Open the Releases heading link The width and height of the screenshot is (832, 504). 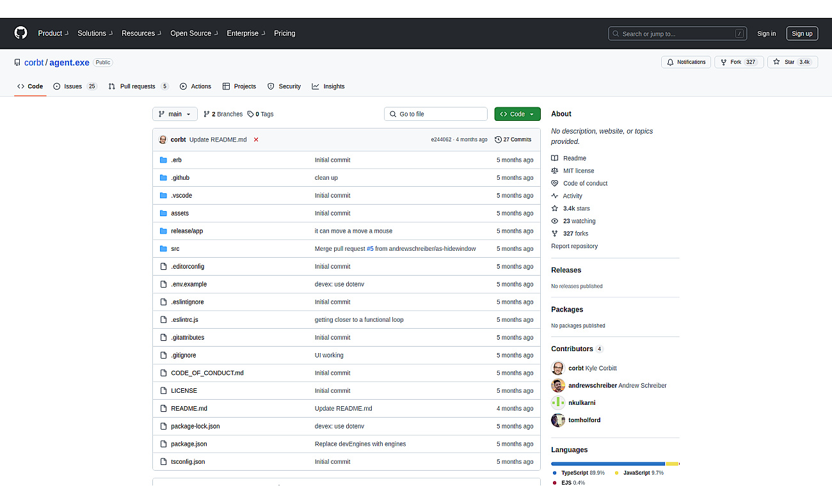click(566, 270)
